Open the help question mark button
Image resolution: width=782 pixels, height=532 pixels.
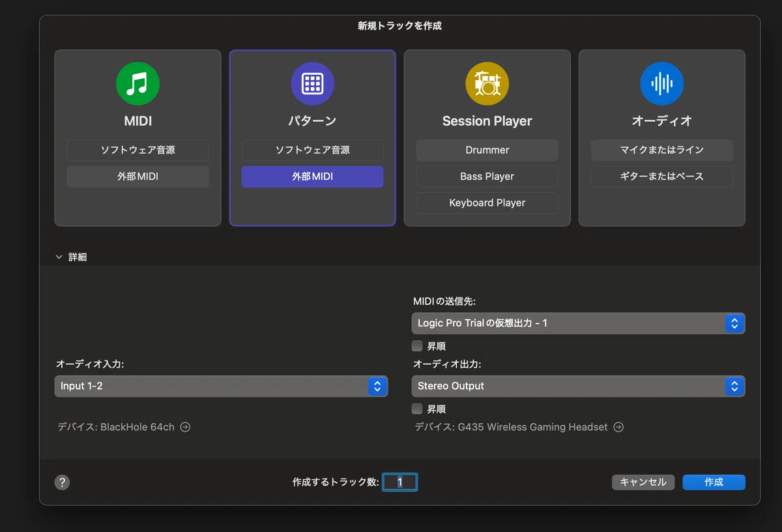(62, 482)
